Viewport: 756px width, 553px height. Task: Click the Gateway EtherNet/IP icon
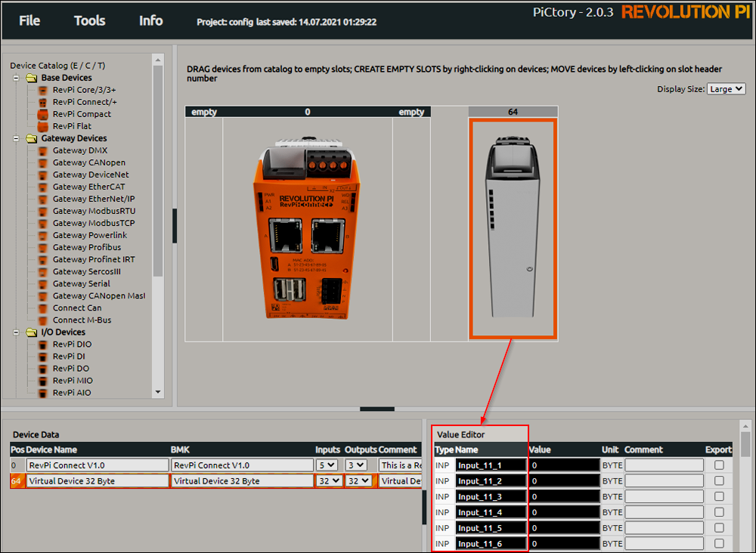(x=43, y=199)
